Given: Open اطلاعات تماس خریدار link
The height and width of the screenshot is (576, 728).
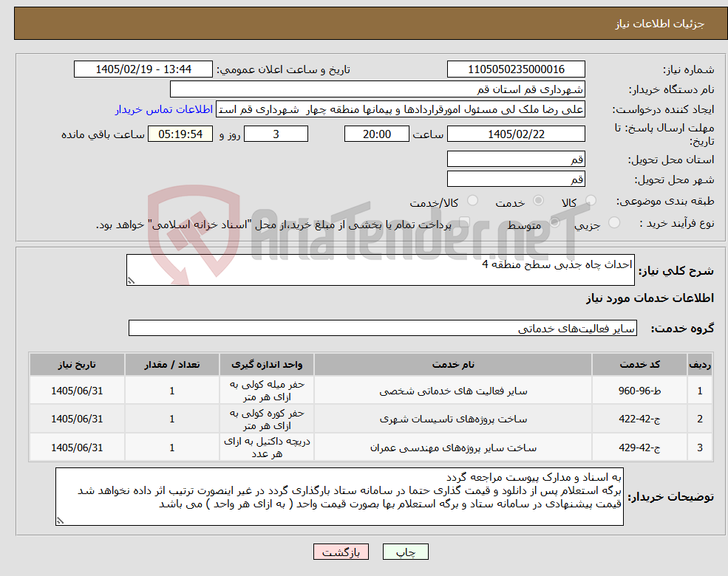Looking at the screenshot, I should pyautogui.click(x=164, y=109).
